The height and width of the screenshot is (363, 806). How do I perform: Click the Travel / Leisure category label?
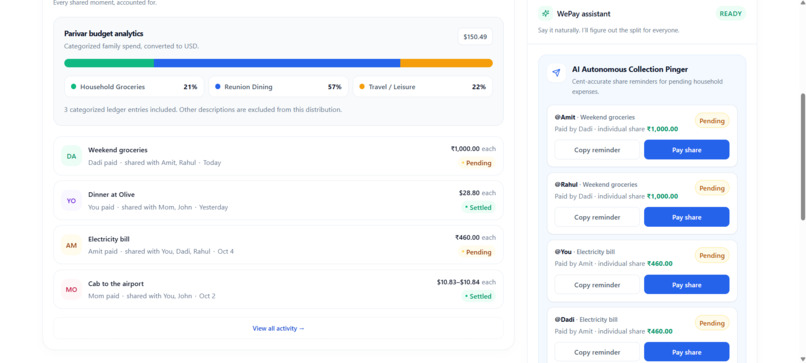click(x=392, y=87)
